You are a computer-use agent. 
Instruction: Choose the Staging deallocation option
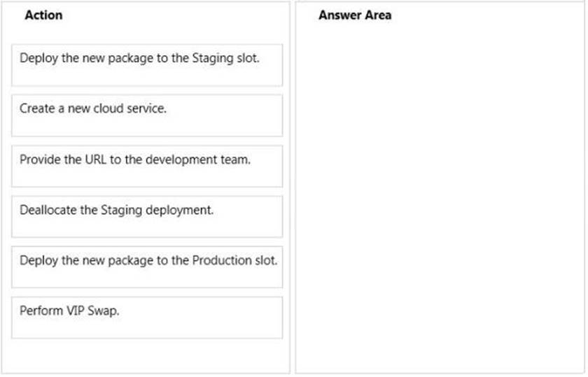pos(116,210)
